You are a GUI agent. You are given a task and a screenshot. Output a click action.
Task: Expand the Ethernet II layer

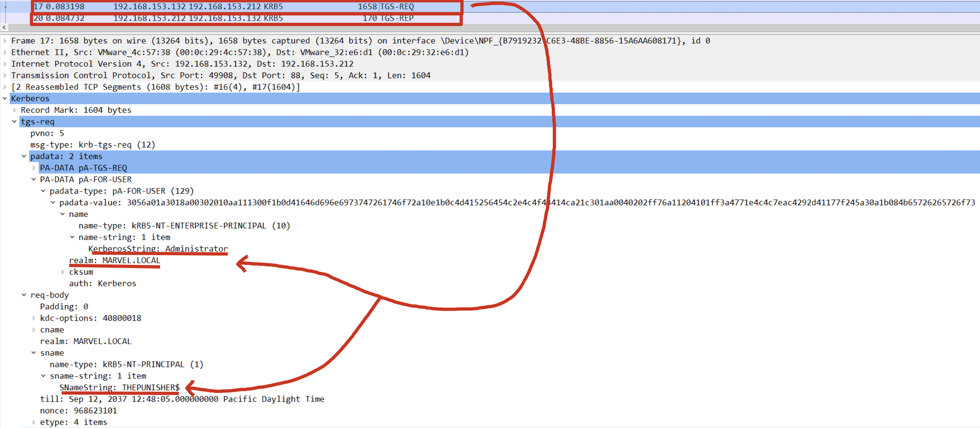coord(4,52)
